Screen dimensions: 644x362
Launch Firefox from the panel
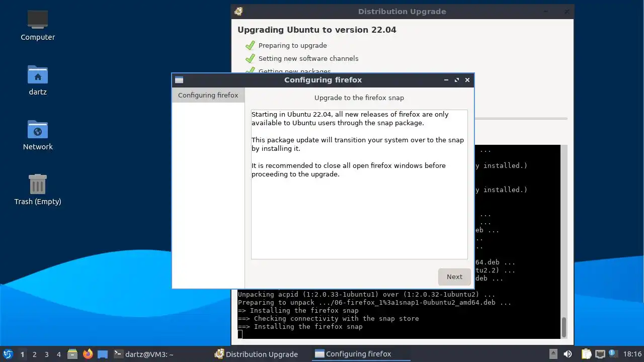[88, 354]
